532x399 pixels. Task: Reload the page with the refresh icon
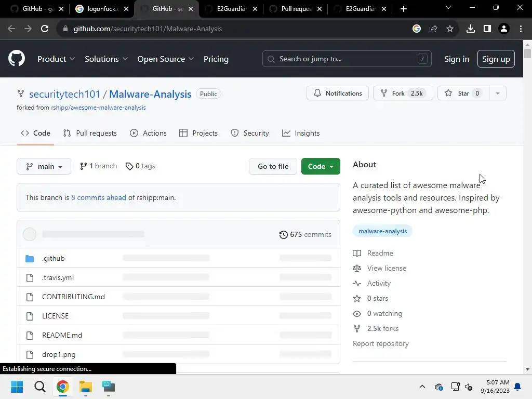(45, 29)
